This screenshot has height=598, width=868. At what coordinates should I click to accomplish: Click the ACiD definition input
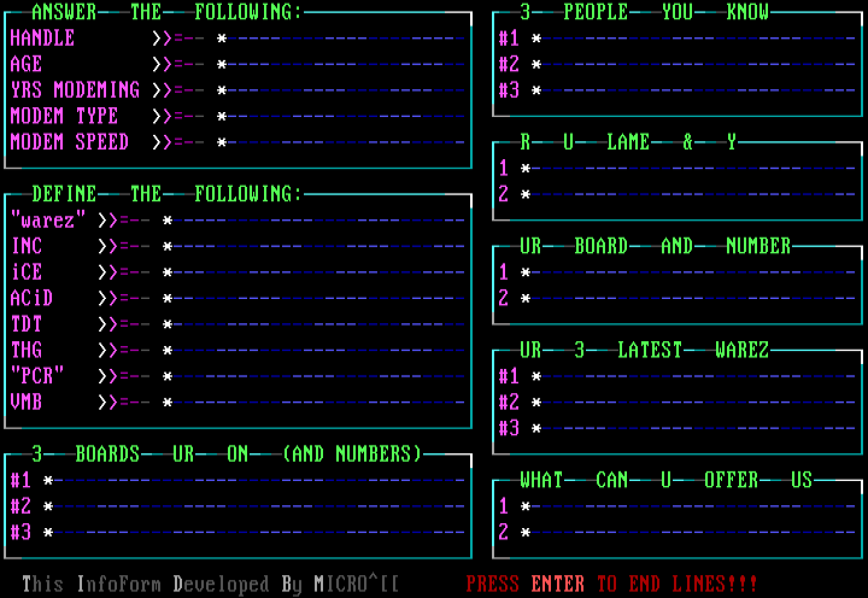[x=319, y=298]
